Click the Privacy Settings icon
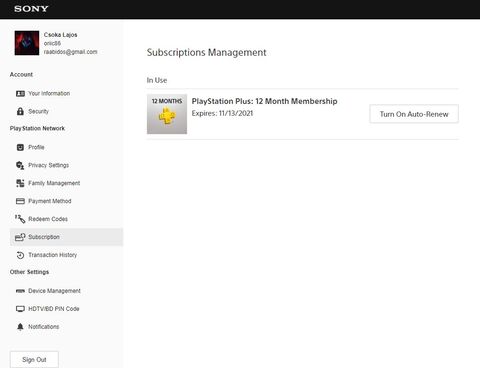This screenshot has width=480, height=368. pyautogui.click(x=20, y=165)
